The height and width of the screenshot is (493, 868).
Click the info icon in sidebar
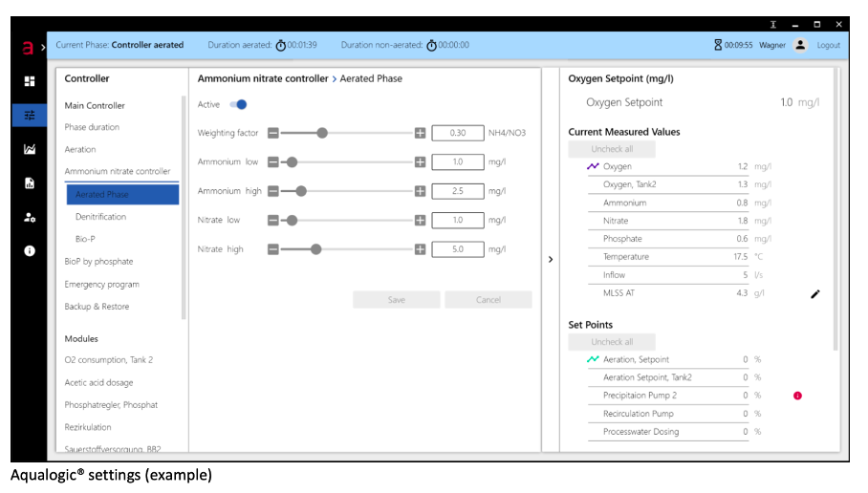pyautogui.click(x=30, y=251)
